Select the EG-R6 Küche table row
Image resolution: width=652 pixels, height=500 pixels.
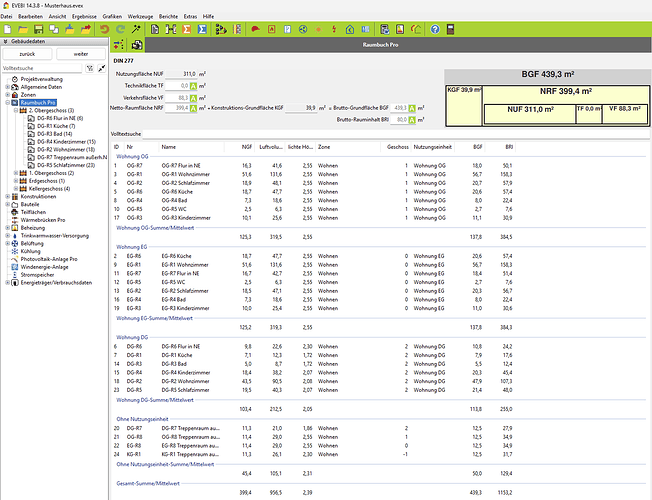[314, 256]
